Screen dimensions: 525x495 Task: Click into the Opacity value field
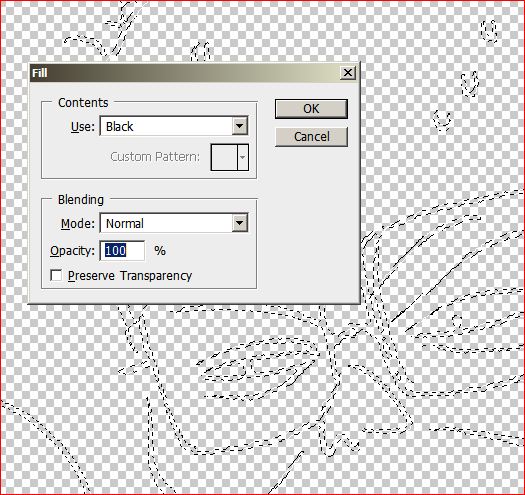122,251
